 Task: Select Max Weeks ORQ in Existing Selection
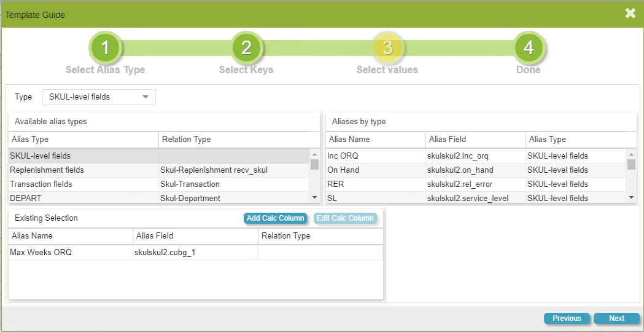[71, 252]
